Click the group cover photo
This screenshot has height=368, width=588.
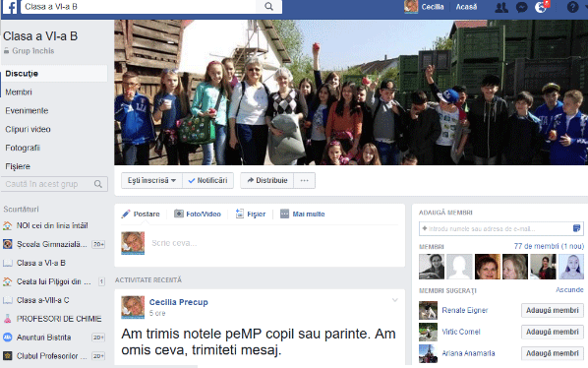tap(351, 92)
